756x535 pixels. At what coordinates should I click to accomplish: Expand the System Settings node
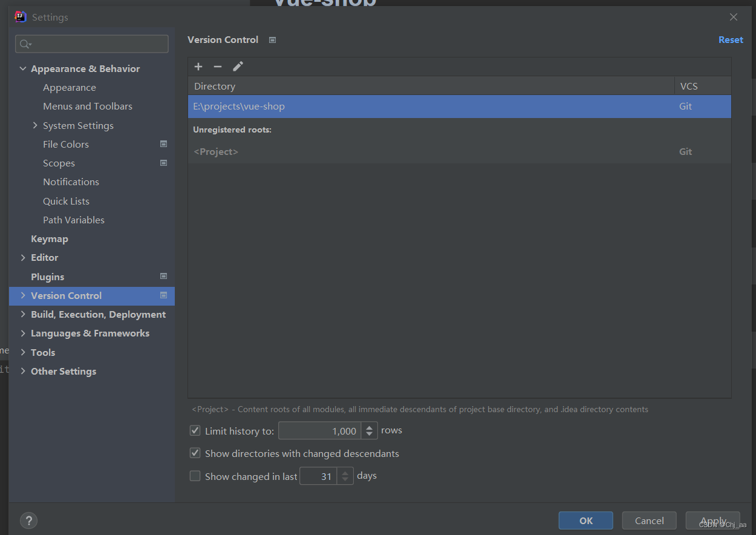pos(35,125)
